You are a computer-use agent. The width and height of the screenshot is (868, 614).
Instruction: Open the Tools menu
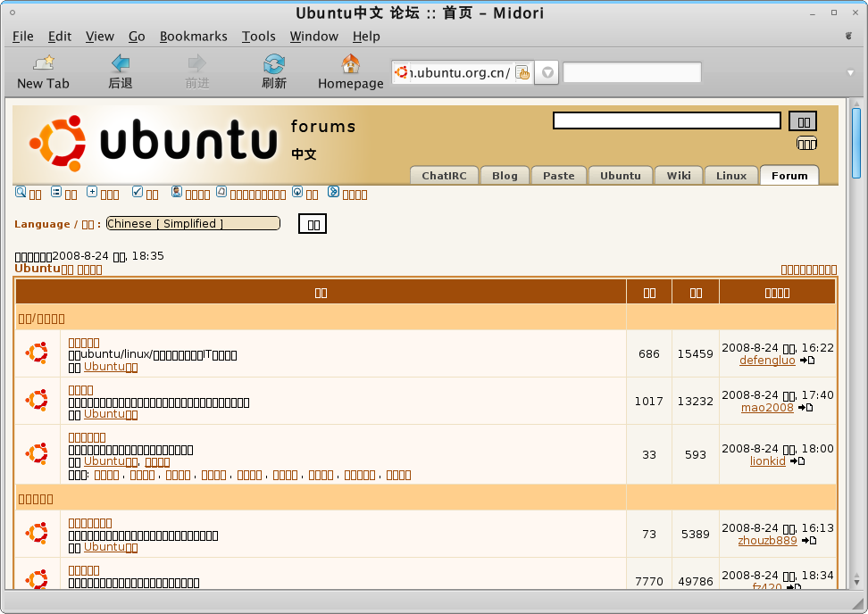(258, 37)
